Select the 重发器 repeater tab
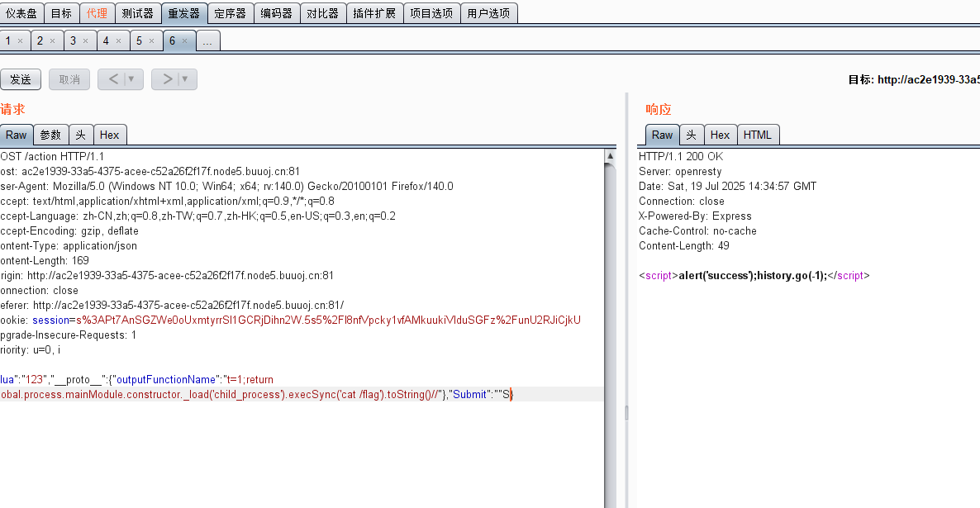The height and width of the screenshot is (508, 980). (x=183, y=13)
